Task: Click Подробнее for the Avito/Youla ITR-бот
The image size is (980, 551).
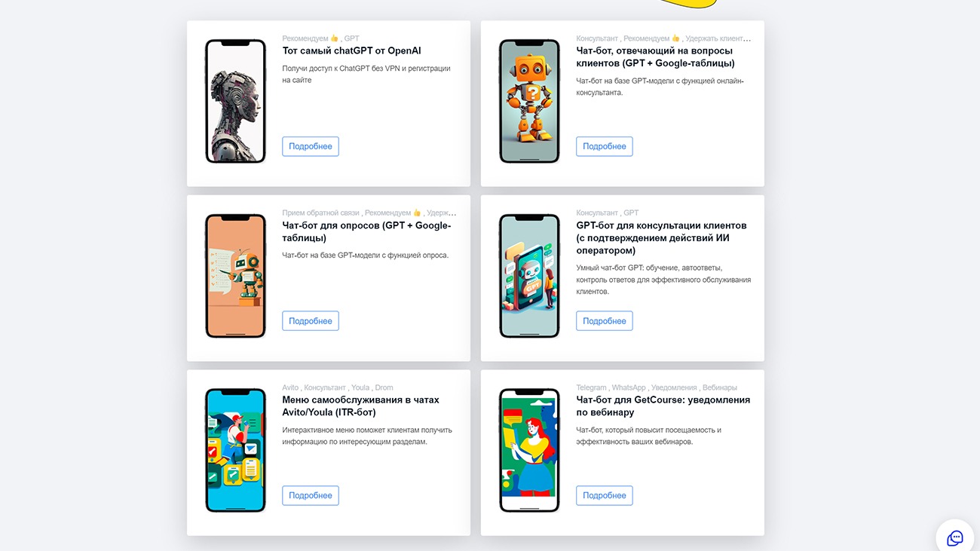Action: [311, 495]
